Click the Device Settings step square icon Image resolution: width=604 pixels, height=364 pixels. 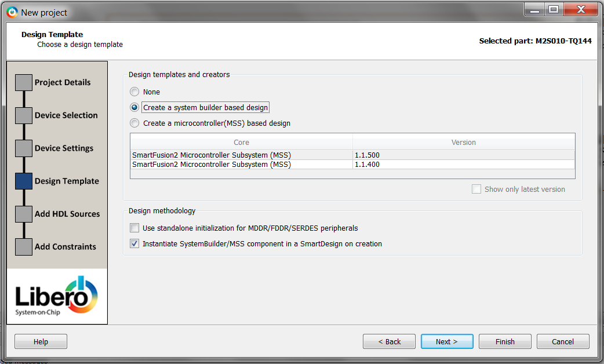click(x=23, y=148)
